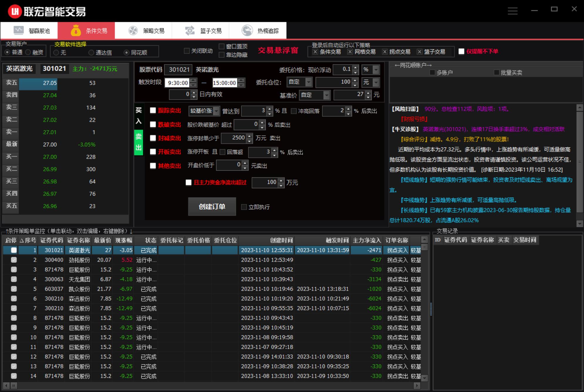Click the 联宏智能交易 logo icon
This screenshot has width=584, height=392.
pos(15,11)
